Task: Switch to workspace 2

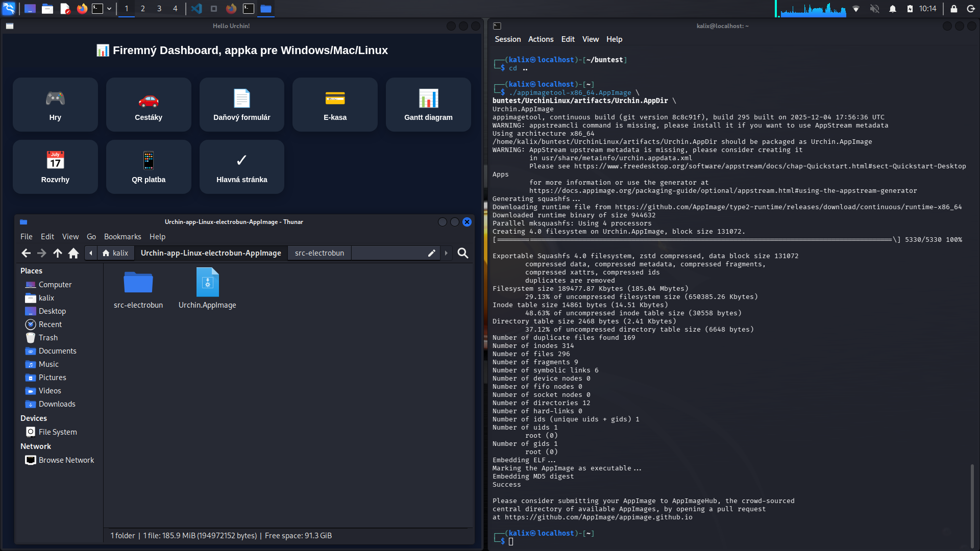Action: pyautogui.click(x=143, y=9)
